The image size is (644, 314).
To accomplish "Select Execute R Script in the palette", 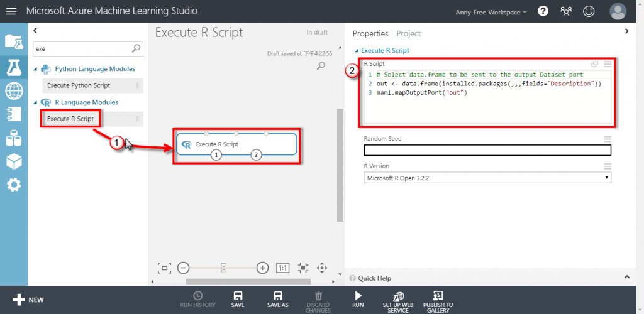I will tap(93, 119).
